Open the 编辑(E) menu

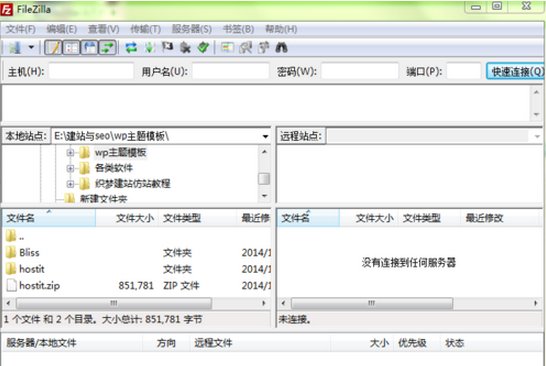(62, 29)
